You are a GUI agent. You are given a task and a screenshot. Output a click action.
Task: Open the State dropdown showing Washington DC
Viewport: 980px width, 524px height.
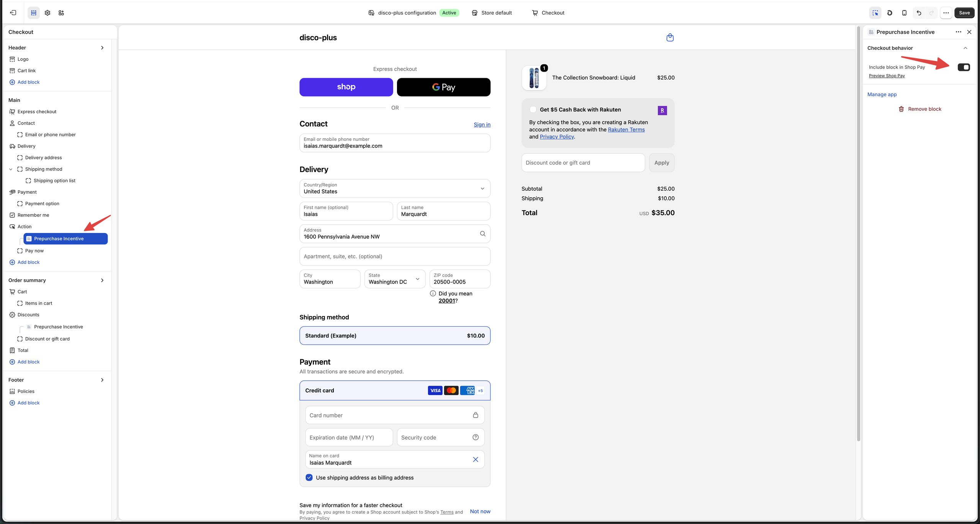[395, 279]
